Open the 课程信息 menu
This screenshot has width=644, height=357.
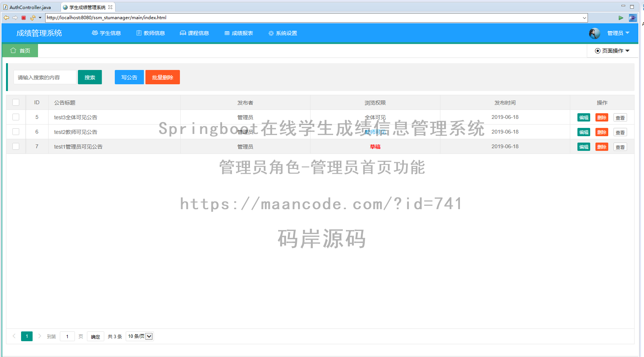point(195,33)
